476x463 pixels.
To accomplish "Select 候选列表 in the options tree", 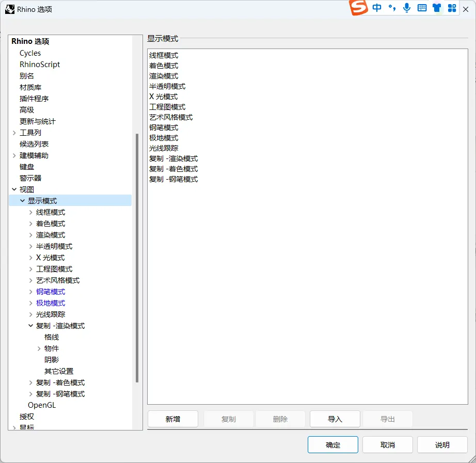I will 34,144.
